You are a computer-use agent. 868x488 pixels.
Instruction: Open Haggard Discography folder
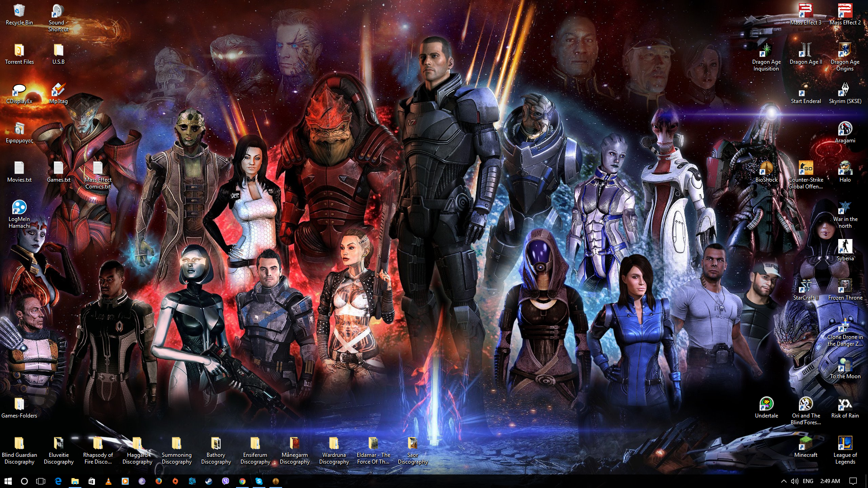(x=137, y=450)
